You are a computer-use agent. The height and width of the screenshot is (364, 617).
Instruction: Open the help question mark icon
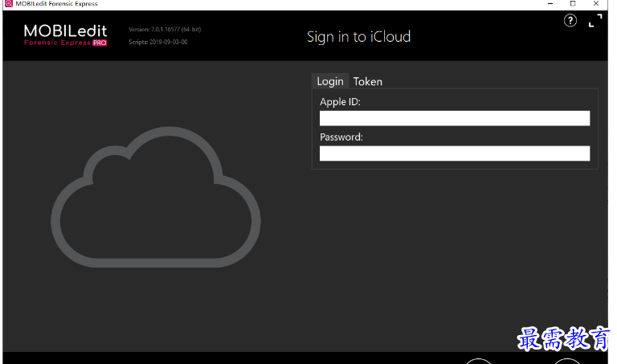(x=570, y=20)
